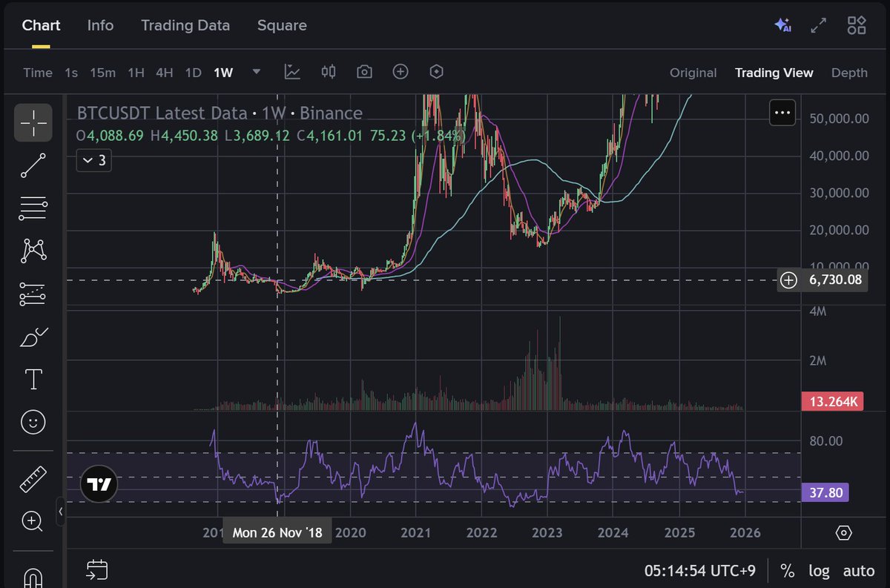This screenshot has width=890, height=588.
Task: Select the ruler measure tool
Action: click(33, 478)
